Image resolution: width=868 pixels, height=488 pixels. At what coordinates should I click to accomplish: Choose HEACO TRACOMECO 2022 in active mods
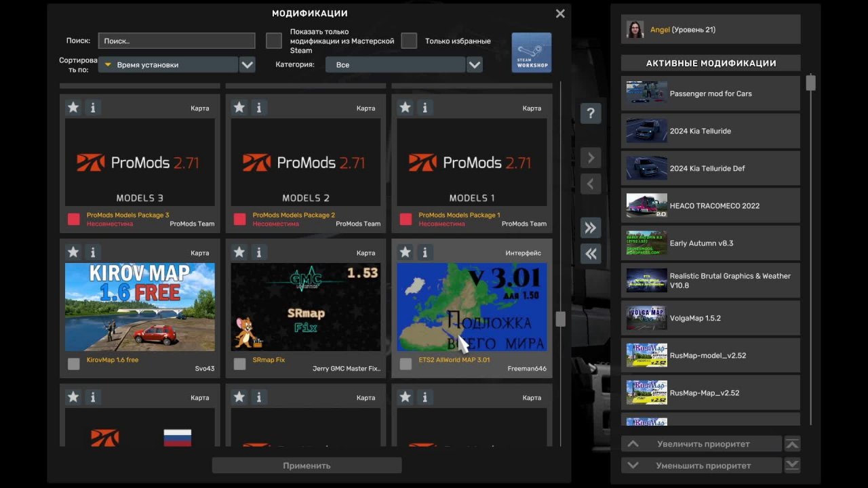pyautogui.click(x=711, y=205)
